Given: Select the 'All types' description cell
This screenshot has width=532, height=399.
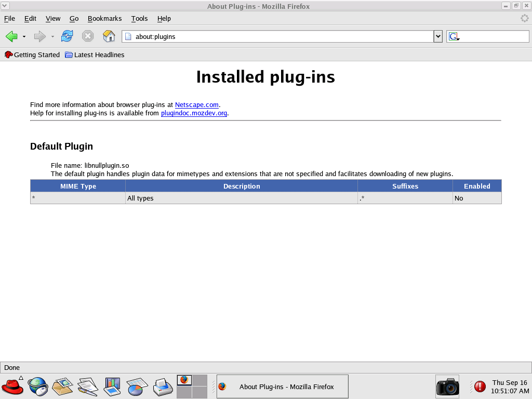Looking at the screenshot, I should click(242, 198).
